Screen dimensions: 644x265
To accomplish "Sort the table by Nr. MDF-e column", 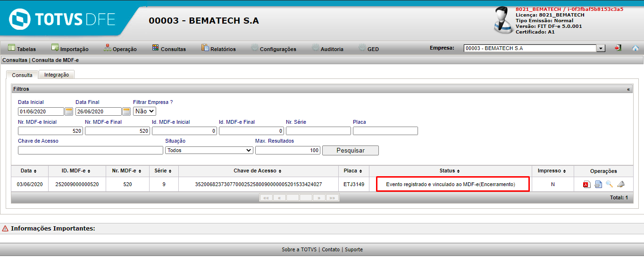I will coord(127,171).
